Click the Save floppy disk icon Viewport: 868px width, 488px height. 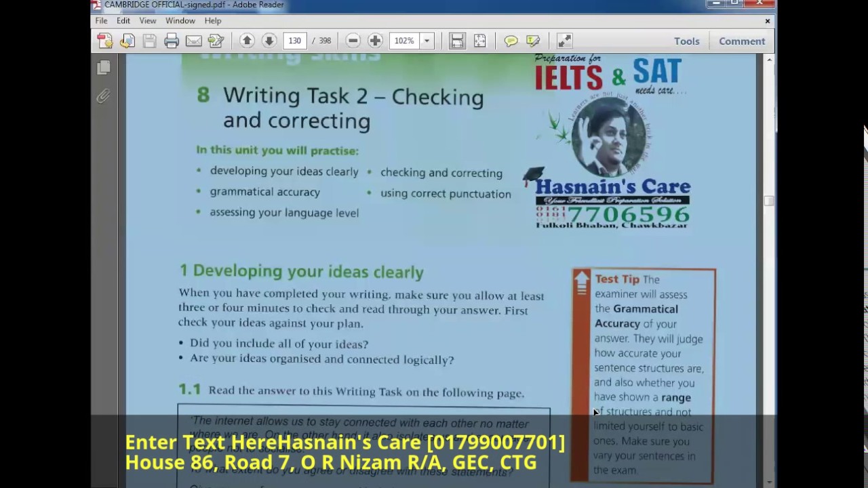pyautogui.click(x=149, y=41)
